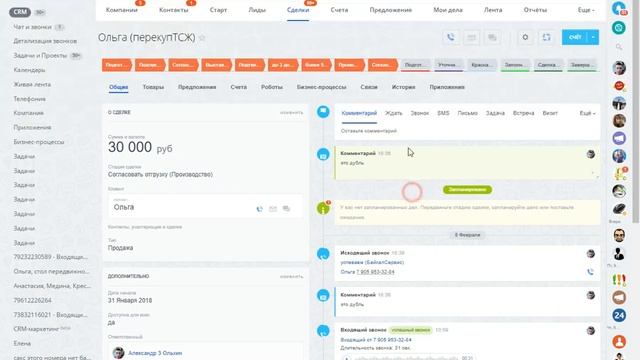This screenshot has height=360, width=640.
Task: Go to Лиды in top menu
Action: click(x=257, y=10)
